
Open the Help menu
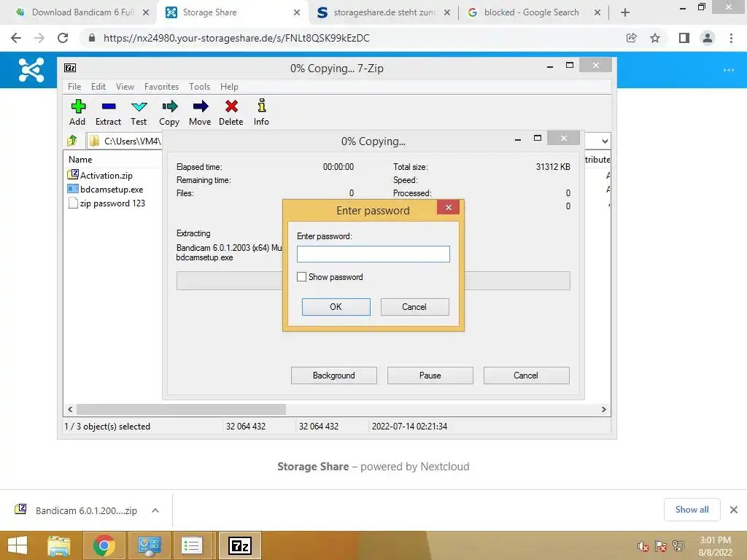pyautogui.click(x=229, y=87)
